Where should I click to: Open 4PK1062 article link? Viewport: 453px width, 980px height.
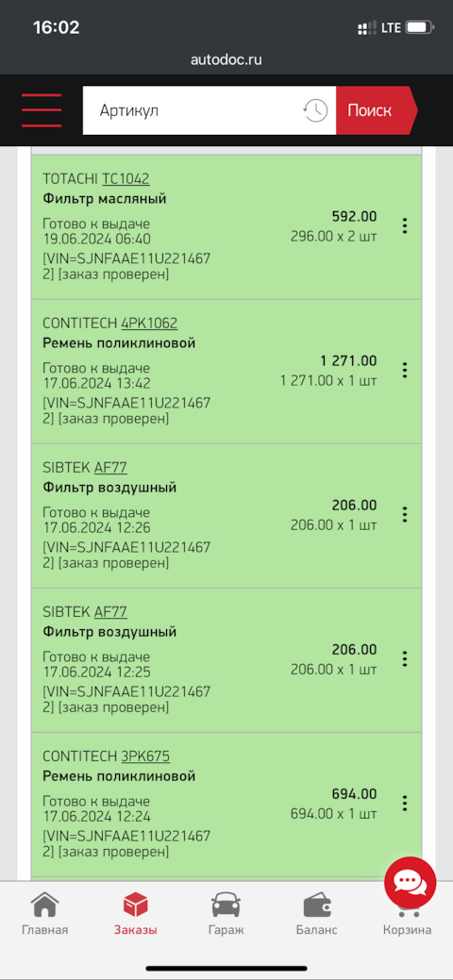[x=149, y=324]
